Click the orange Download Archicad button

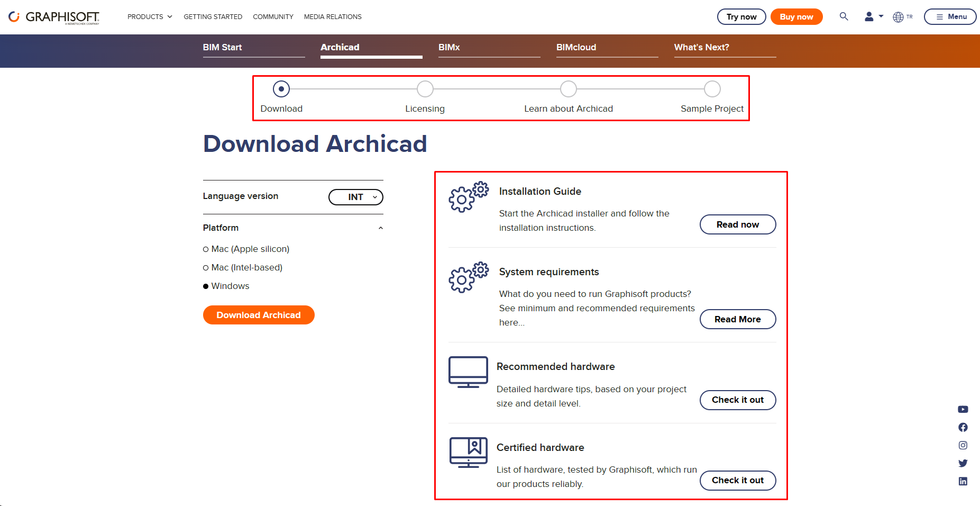(x=259, y=315)
